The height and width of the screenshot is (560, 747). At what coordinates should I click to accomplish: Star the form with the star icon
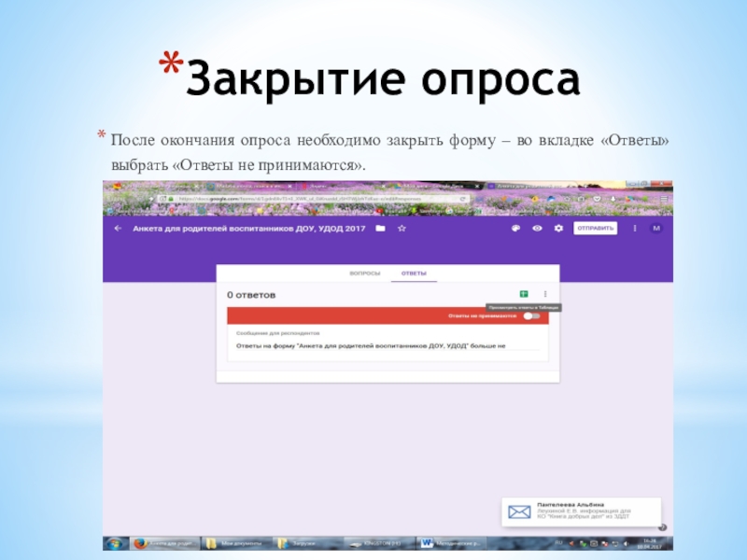(402, 229)
